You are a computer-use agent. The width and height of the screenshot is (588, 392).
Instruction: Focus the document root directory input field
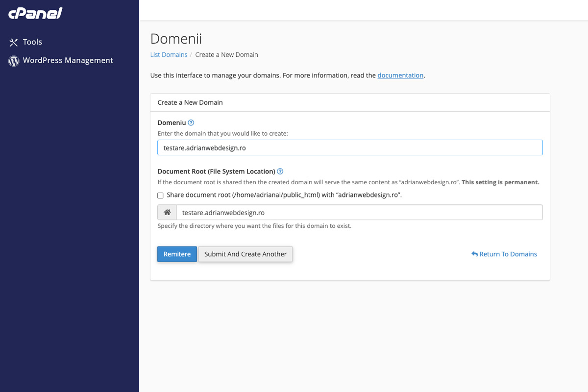point(359,212)
